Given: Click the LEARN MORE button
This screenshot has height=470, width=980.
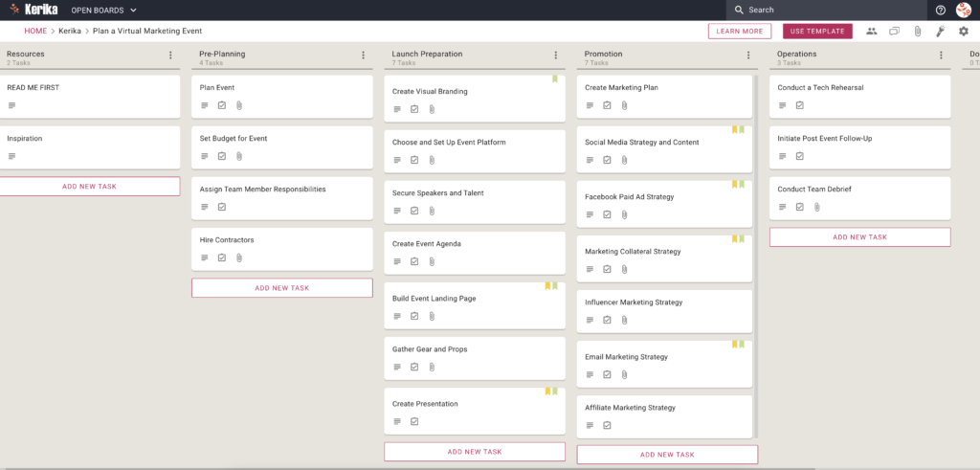Looking at the screenshot, I should tap(740, 32).
